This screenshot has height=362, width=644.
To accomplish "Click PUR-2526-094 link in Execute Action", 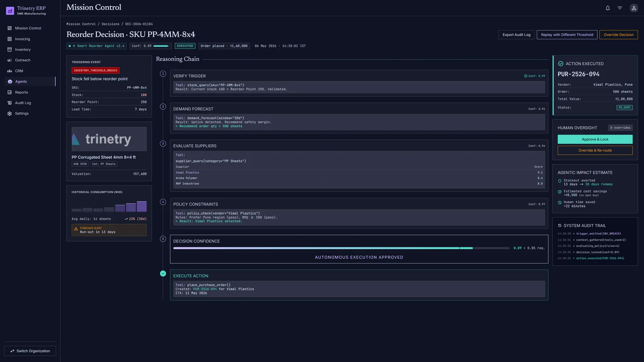I will [205, 289].
